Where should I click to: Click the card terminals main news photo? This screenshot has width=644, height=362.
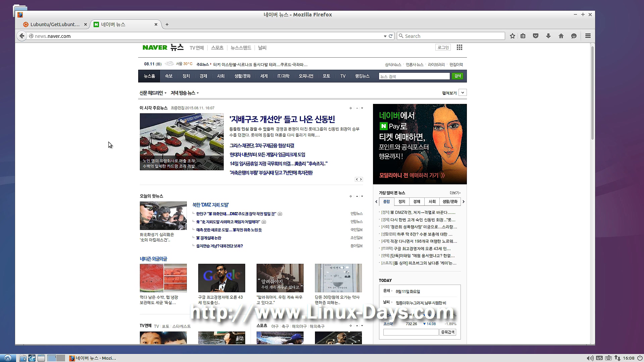(x=182, y=142)
